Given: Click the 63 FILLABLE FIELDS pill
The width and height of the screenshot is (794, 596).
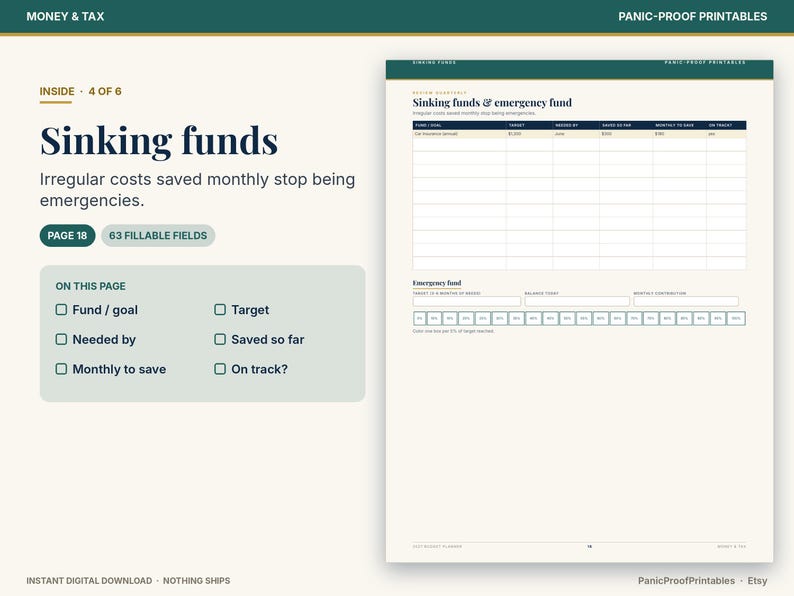Looking at the screenshot, I should pos(158,235).
